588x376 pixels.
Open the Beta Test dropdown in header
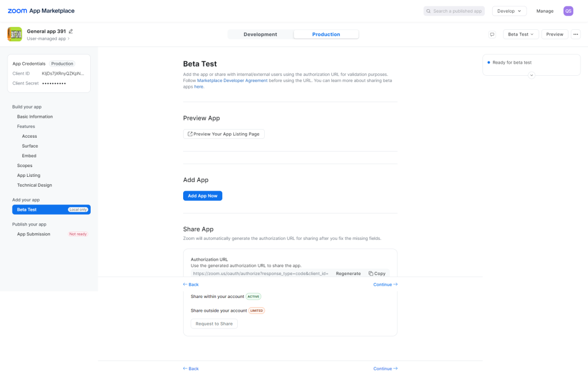(521, 34)
